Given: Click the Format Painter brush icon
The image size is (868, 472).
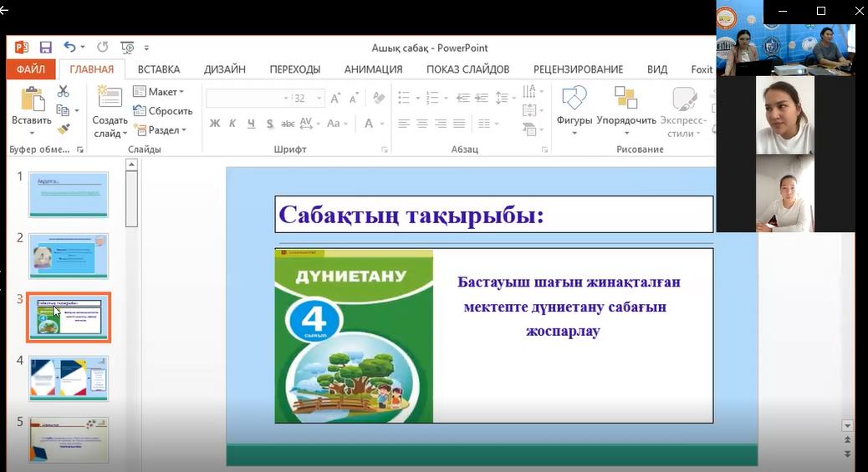Looking at the screenshot, I should click(x=64, y=129).
